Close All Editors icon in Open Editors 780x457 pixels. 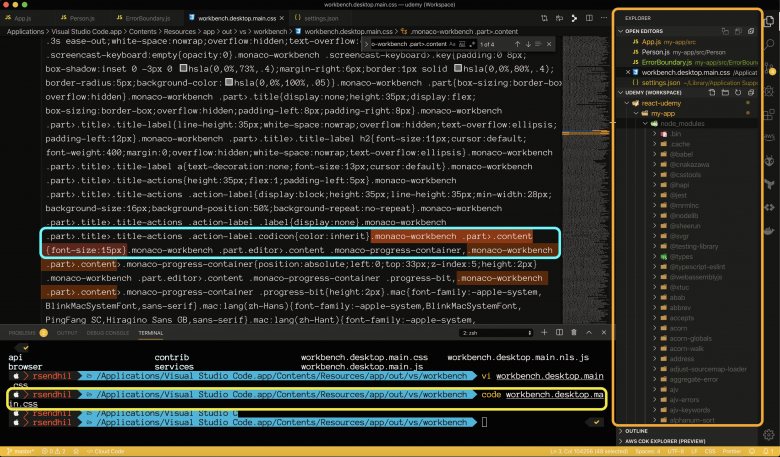pyautogui.click(x=751, y=31)
